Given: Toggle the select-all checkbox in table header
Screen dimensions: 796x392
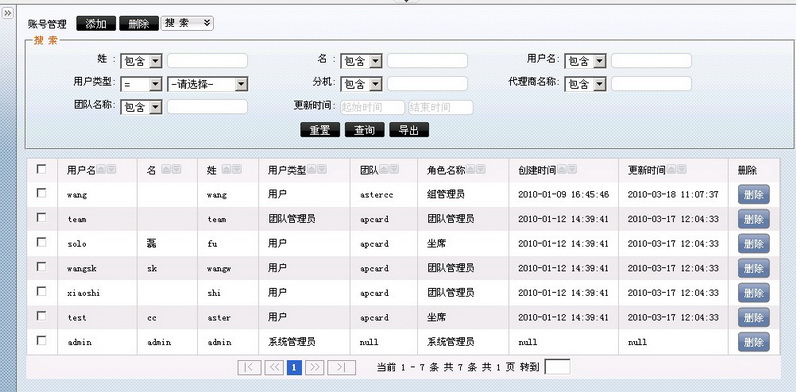Looking at the screenshot, I should [42, 169].
